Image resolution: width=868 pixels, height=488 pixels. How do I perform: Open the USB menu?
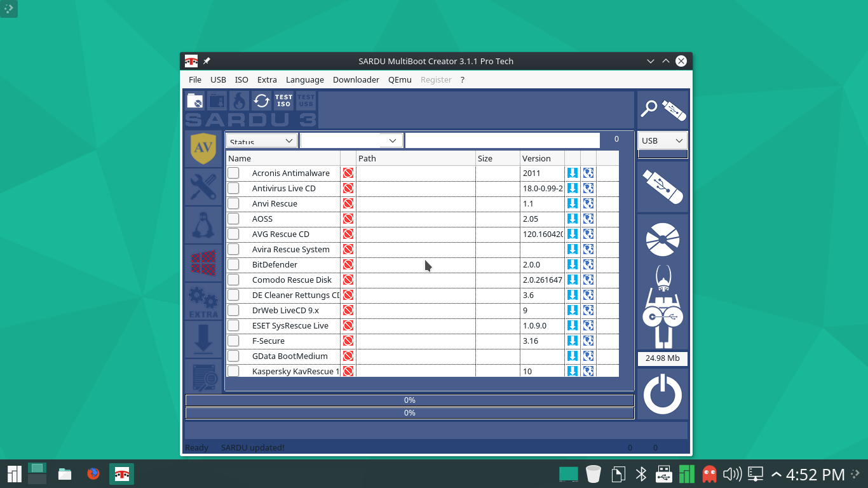tap(218, 79)
